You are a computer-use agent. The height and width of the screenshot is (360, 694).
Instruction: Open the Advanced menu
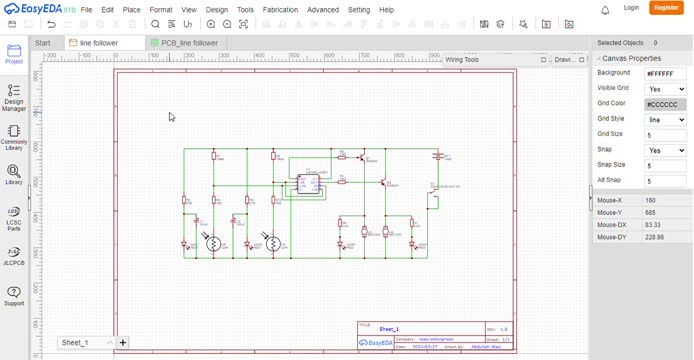tap(323, 10)
